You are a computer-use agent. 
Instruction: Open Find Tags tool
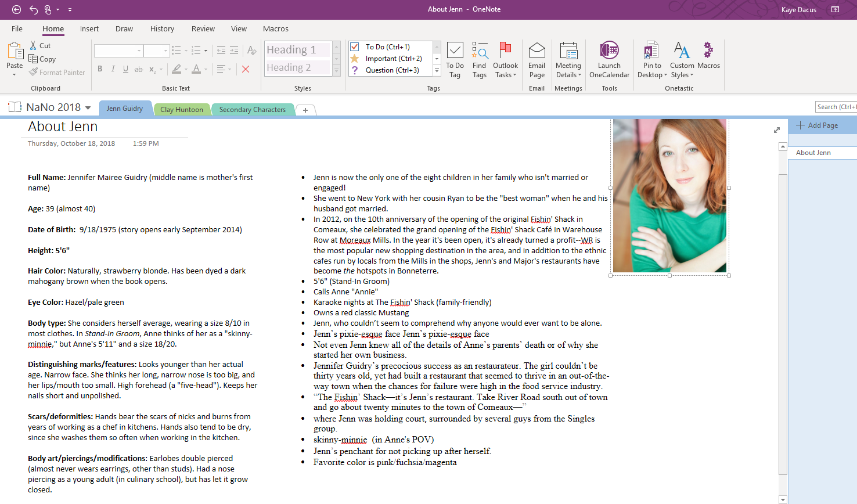(479, 51)
